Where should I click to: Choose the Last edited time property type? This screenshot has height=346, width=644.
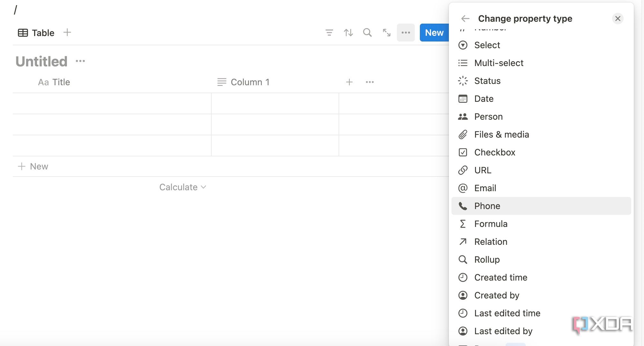[541, 313]
